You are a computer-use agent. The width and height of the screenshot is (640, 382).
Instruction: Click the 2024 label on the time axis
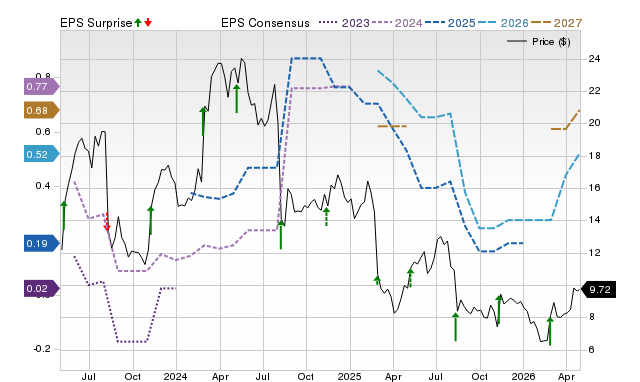click(176, 376)
